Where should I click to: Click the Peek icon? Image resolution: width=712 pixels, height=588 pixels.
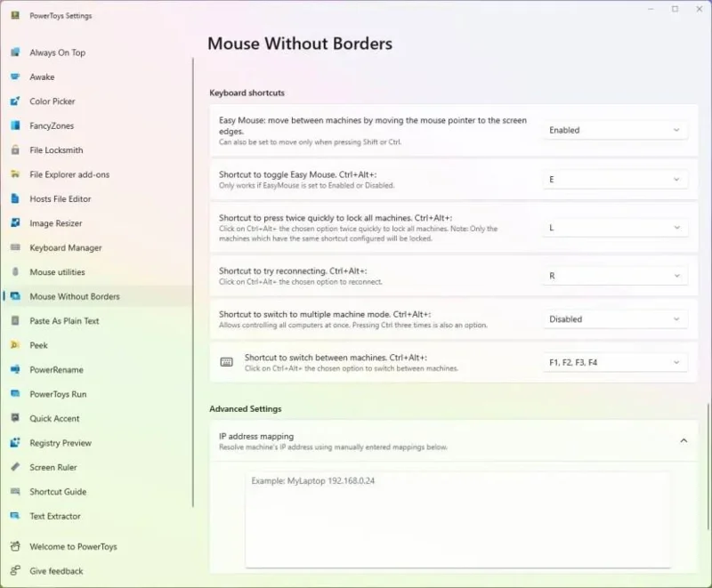pos(15,345)
